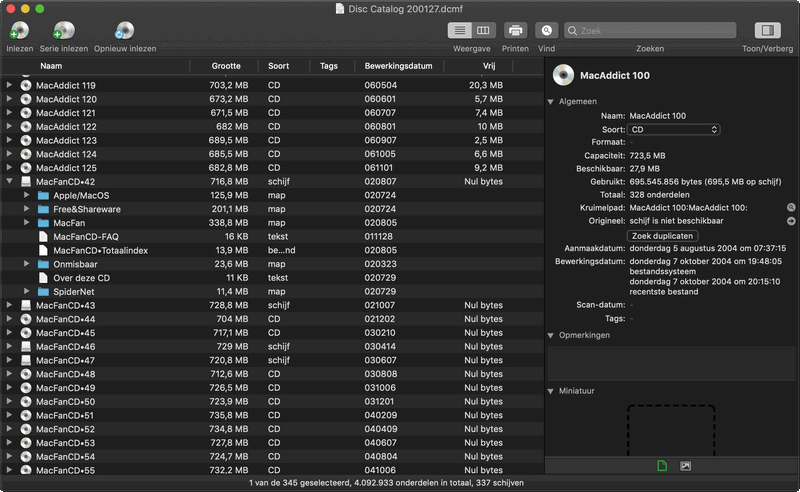Click the dashed Miniatuur thumbnail well

tap(671, 430)
